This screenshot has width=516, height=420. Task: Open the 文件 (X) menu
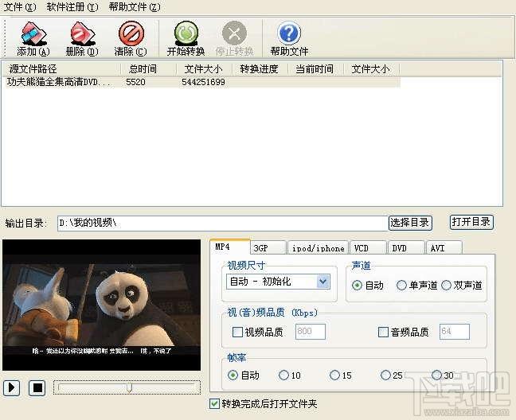pos(19,6)
